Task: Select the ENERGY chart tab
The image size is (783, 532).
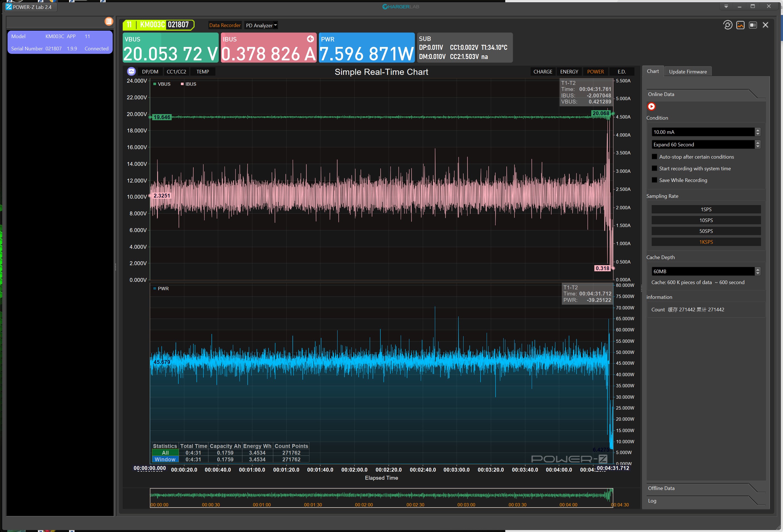Action: [x=569, y=72]
